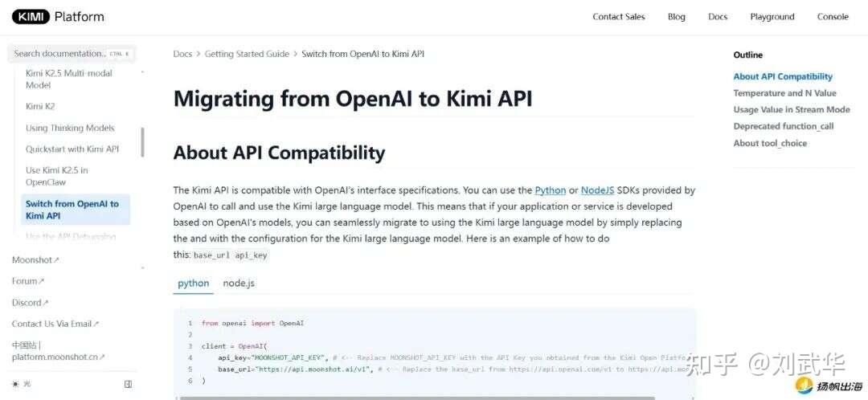The height and width of the screenshot is (400, 868).
Task: Open the Moonshot external link
Action: point(35,259)
